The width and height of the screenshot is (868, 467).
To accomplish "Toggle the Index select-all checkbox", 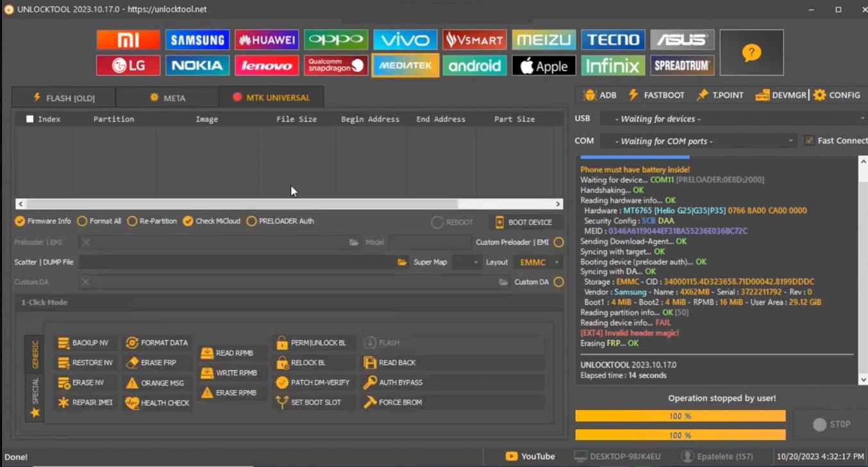I will click(x=29, y=119).
